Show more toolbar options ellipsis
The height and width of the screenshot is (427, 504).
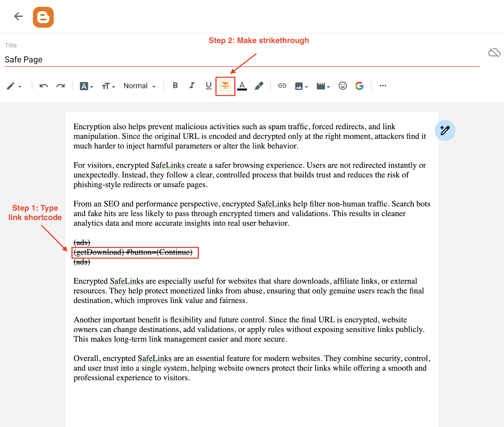(383, 86)
